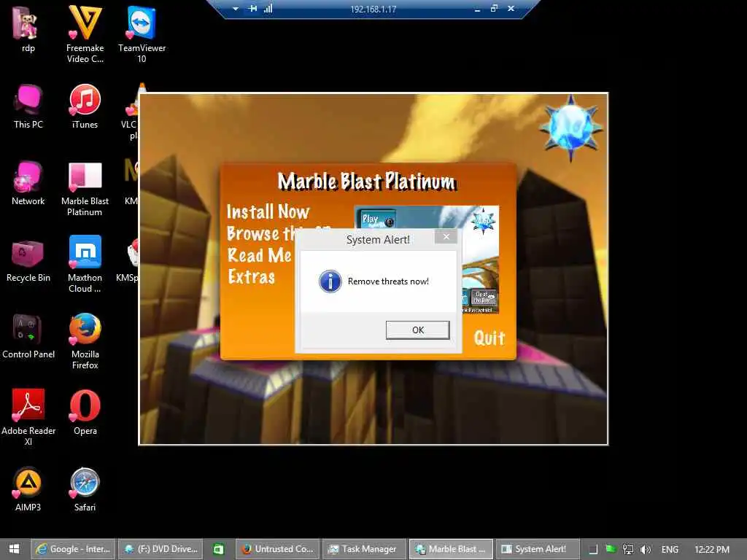Select the This PC desktop icon
This screenshot has height=560, width=747.
tap(28, 106)
